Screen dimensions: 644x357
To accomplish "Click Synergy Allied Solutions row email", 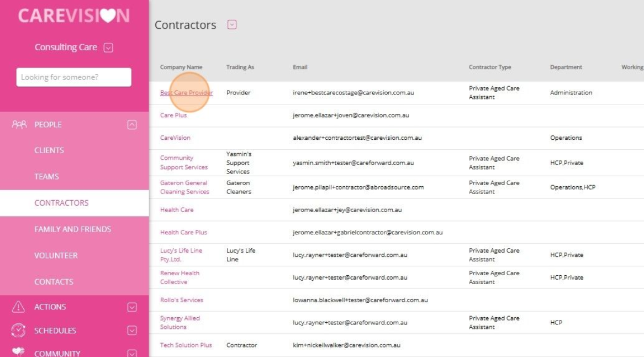I will [x=350, y=323].
